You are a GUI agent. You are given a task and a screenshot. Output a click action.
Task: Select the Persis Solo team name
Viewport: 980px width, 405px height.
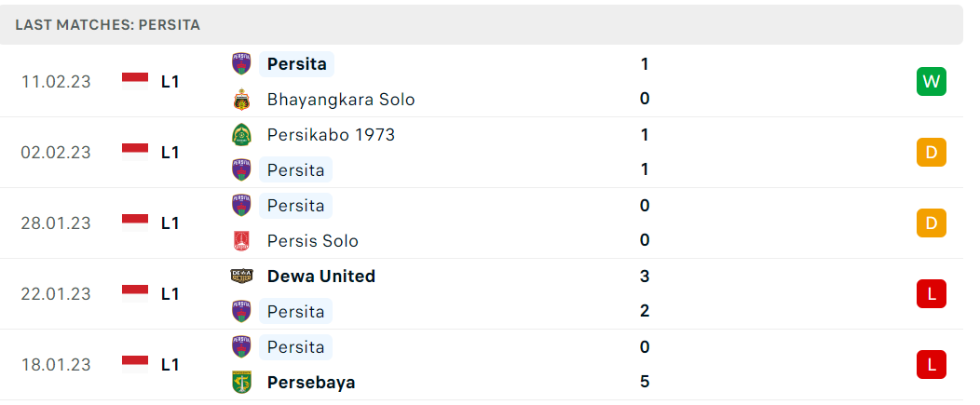pyautogui.click(x=312, y=241)
